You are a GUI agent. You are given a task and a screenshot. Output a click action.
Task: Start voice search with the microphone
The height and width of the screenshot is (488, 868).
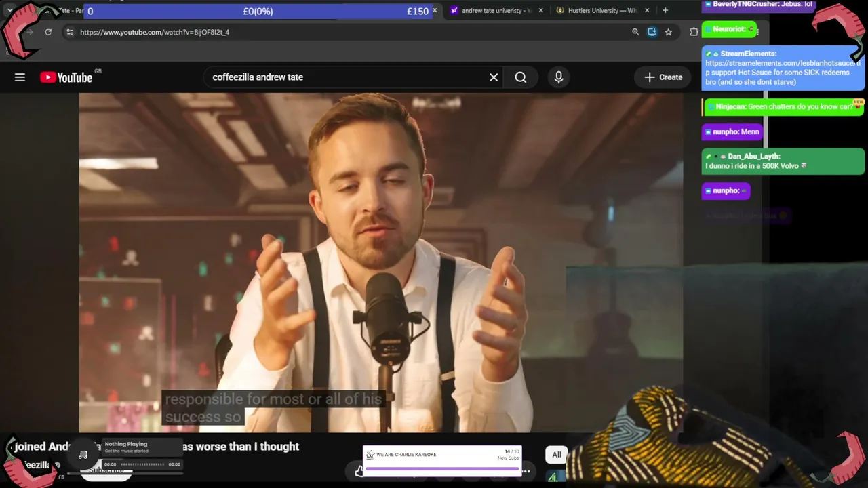click(559, 77)
